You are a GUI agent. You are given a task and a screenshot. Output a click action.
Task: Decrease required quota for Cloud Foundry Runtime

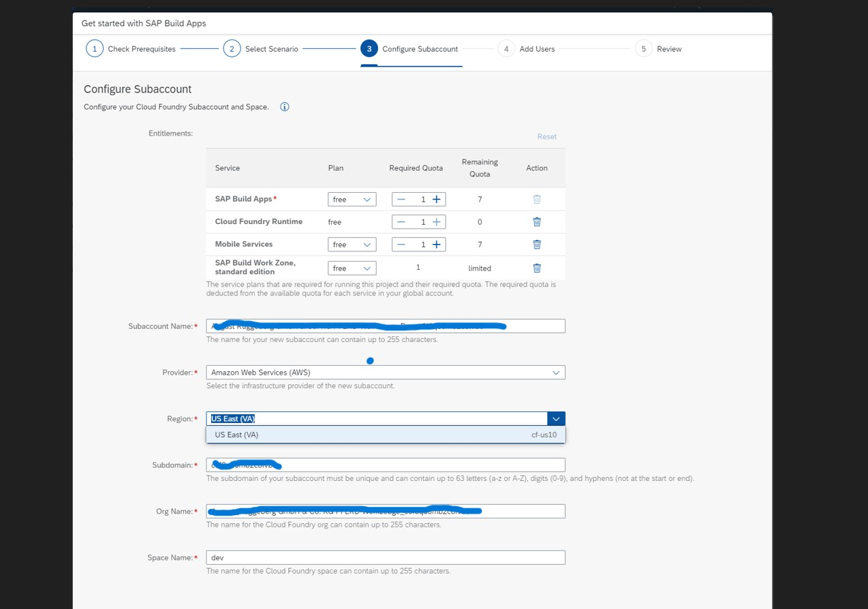(401, 222)
